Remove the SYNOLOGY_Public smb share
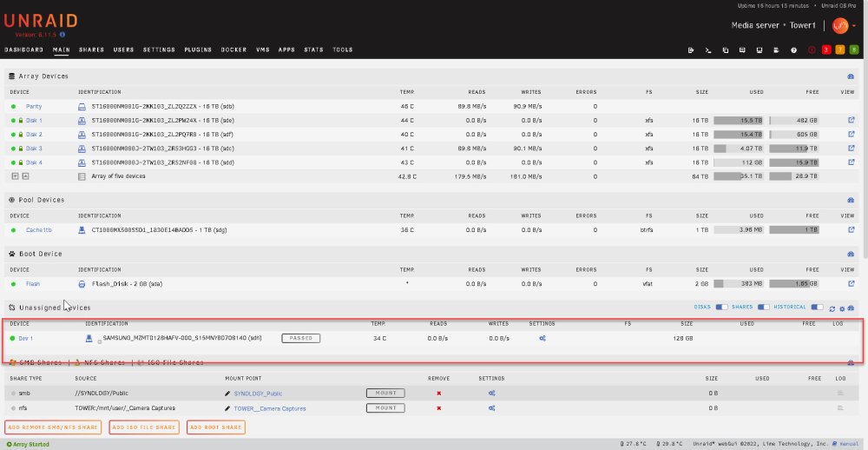 coord(439,394)
